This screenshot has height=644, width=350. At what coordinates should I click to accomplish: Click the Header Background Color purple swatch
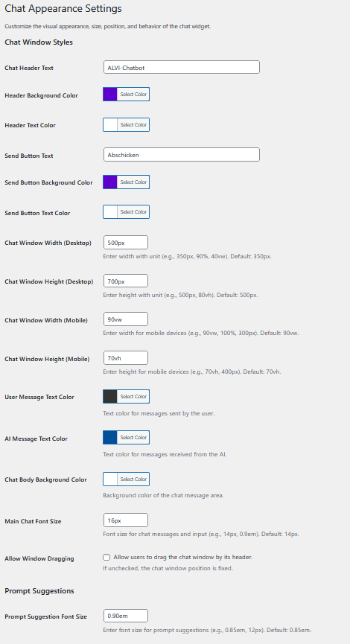[x=110, y=95]
